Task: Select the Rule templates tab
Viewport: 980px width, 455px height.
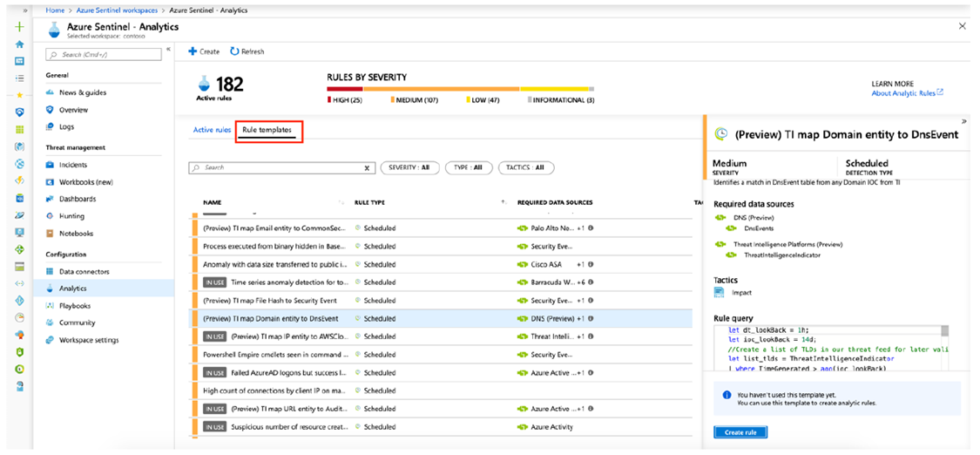Action: point(267,130)
